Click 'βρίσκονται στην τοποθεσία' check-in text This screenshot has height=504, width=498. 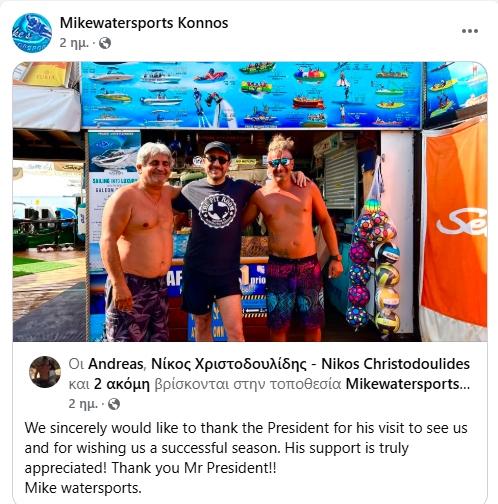[248, 384]
